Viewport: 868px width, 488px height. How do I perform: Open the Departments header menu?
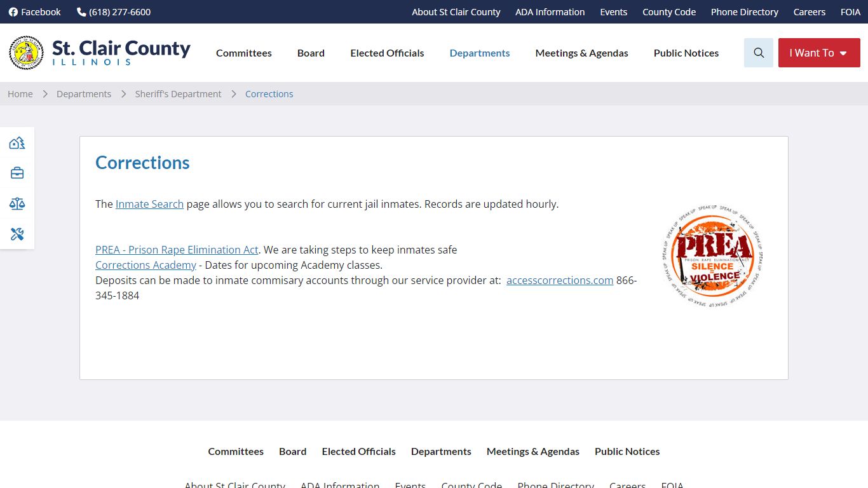point(480,53)
